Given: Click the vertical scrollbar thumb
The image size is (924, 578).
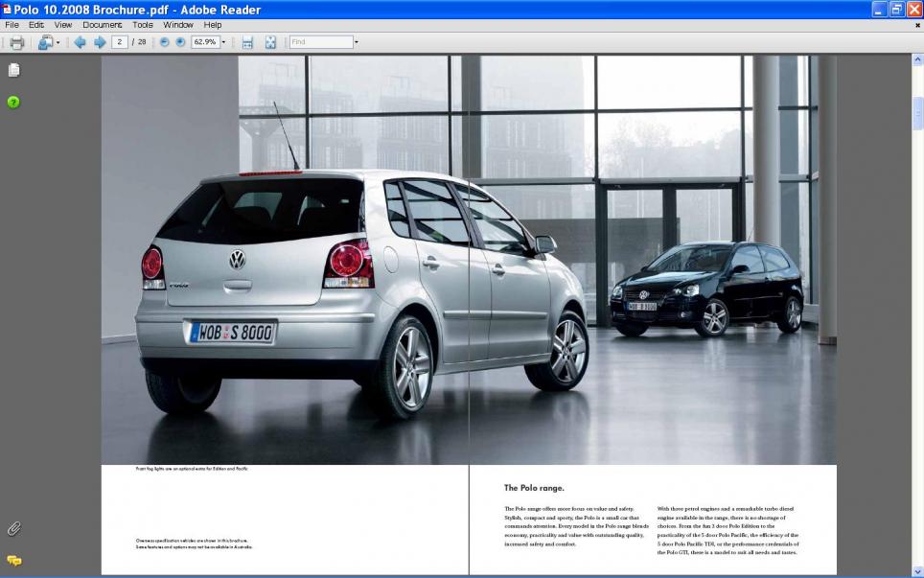Looking at the screenshot, I should [x=917, y=112].
